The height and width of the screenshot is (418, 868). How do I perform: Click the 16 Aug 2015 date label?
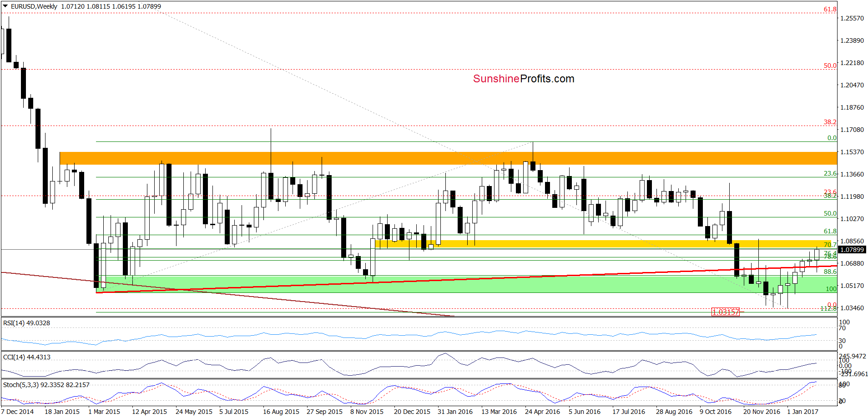point(281,412)
